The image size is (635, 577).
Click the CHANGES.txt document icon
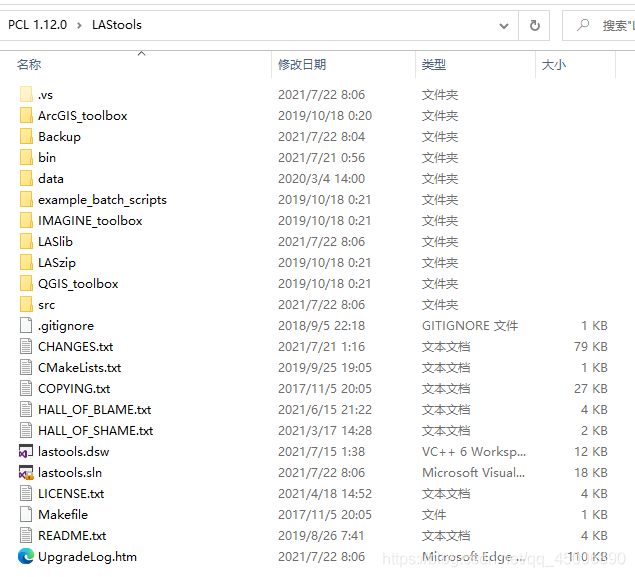tap(26, 347)
